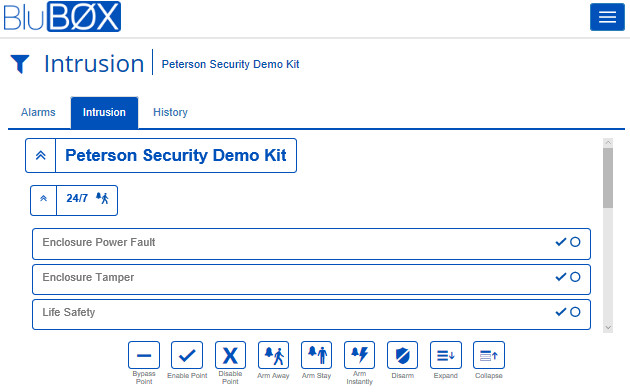This screenshot has height=392, width=630.
Task: Collapse the 24/7 area chevron
Action: [43, 200]
